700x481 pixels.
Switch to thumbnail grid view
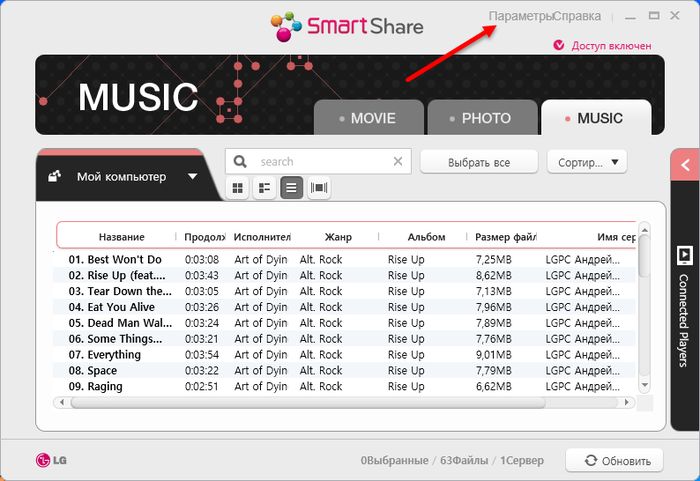(x=238, y=187)
